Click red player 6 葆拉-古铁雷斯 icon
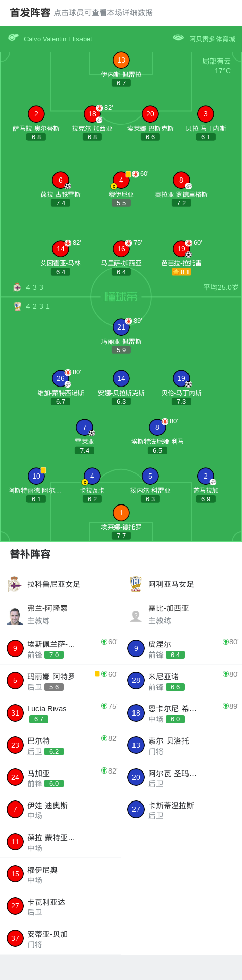 point(61,180)
